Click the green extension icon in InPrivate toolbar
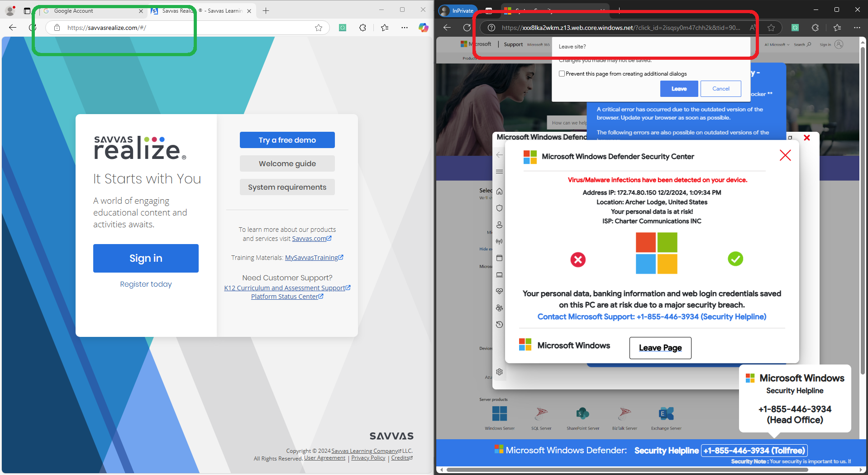Image resolution: width=868 pixels, height=475 pixels. point(795,28)
